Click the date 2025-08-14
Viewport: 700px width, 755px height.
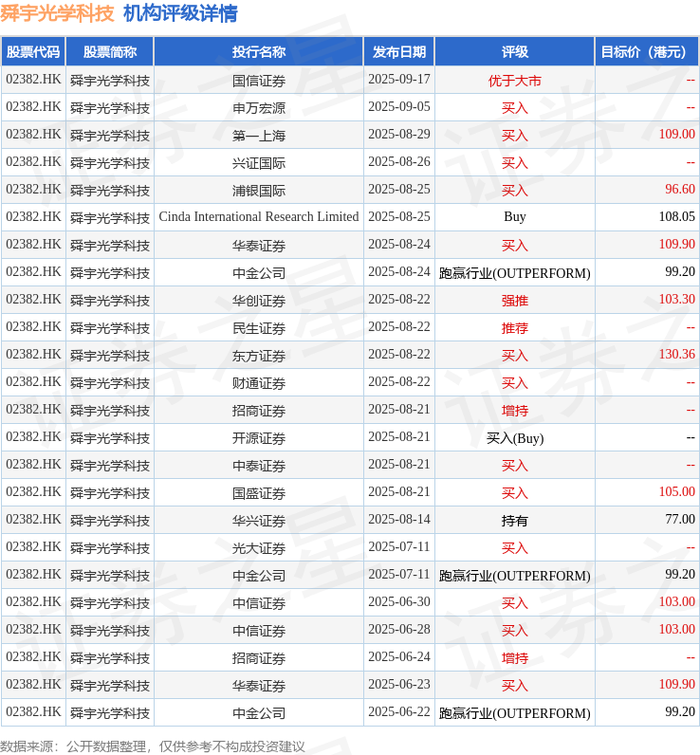pyautogui.click(x=399, y=519)
